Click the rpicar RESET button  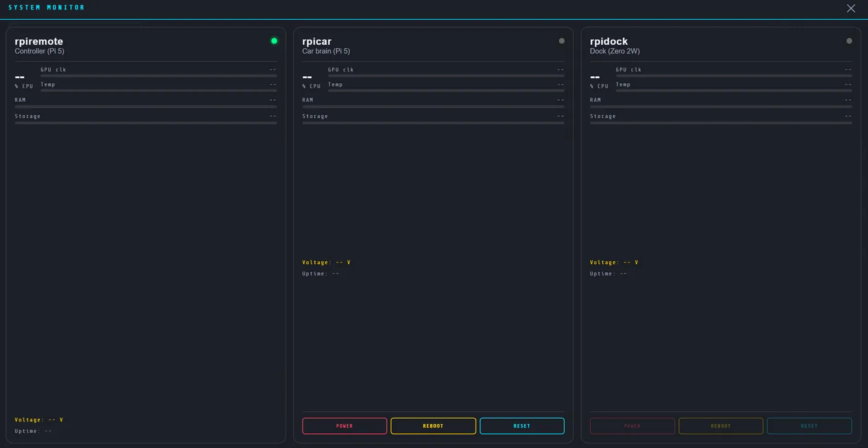522,426
